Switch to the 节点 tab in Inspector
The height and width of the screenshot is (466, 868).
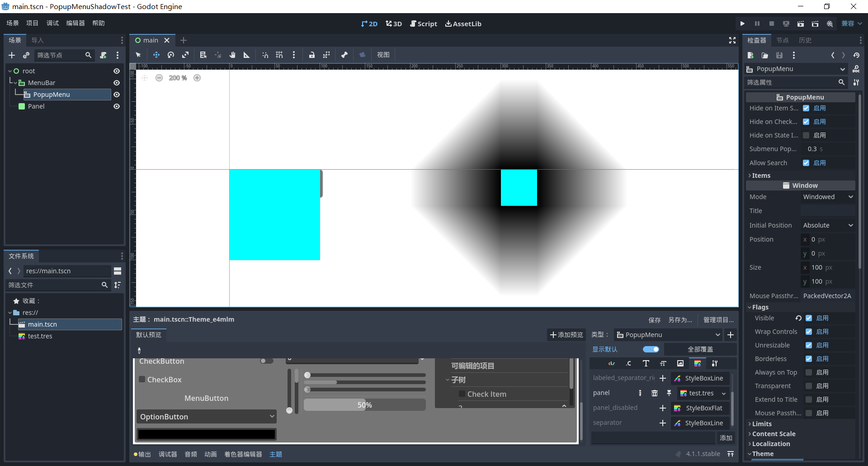[x=783, y=40]
